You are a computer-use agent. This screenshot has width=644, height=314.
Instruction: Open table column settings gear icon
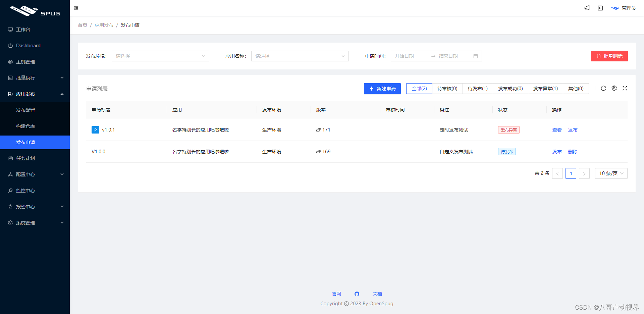click(614, 88)
